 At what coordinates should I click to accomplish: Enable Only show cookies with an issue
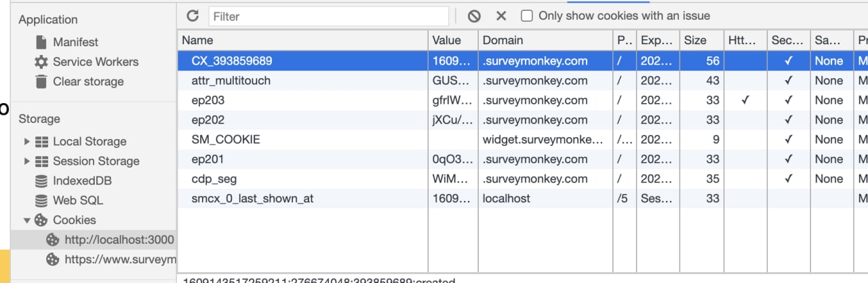[x=526, y=16]
